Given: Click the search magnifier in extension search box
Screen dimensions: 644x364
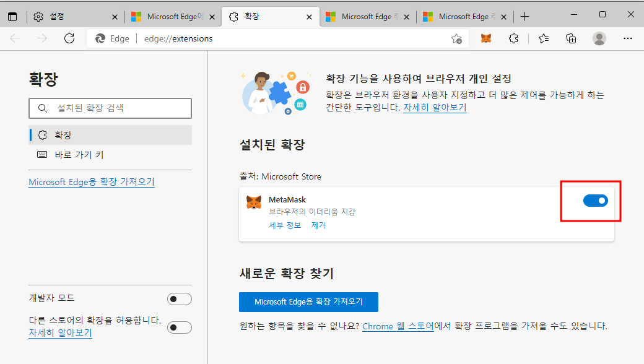Looking at the screenshot, I should 42,108.
